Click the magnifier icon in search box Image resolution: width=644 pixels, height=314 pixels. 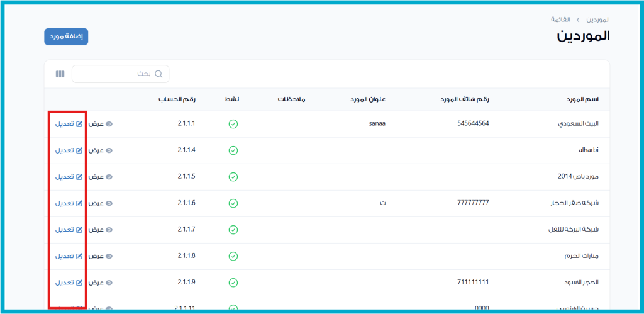158,74
